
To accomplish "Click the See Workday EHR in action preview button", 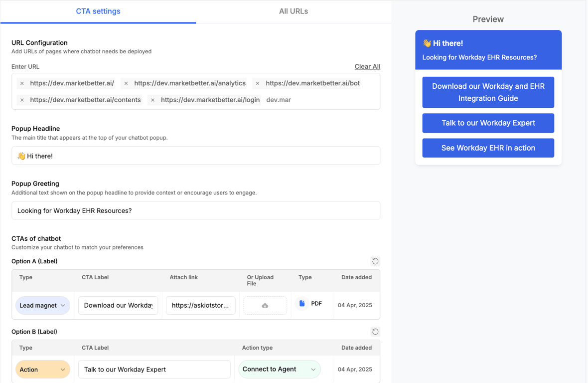I will pos(488,148).
